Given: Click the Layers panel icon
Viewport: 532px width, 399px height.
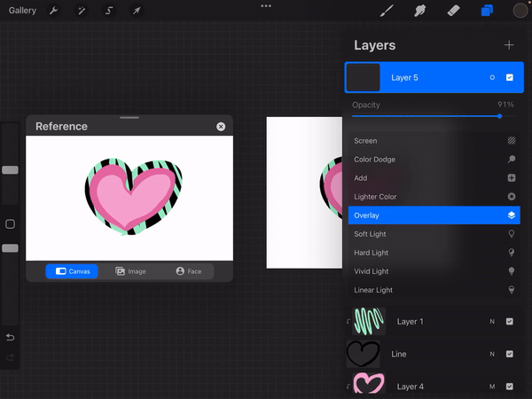Looking at the screenshot, I should click(487, 11).
